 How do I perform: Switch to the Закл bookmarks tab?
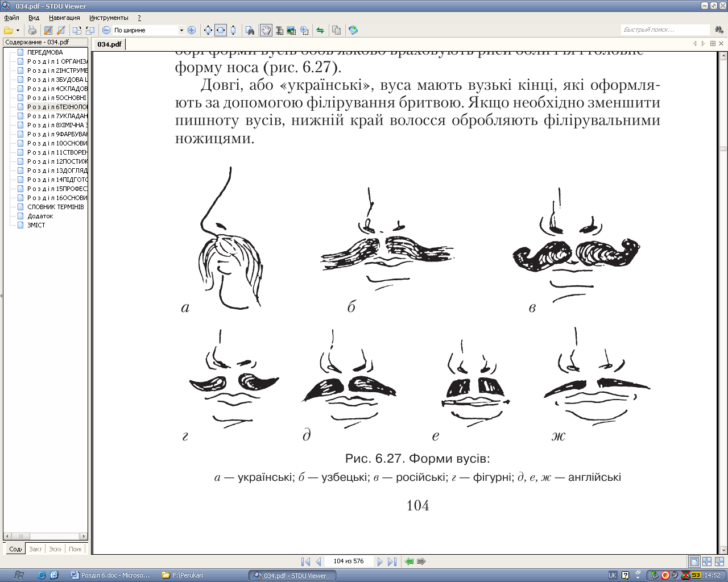click(35, 549)
